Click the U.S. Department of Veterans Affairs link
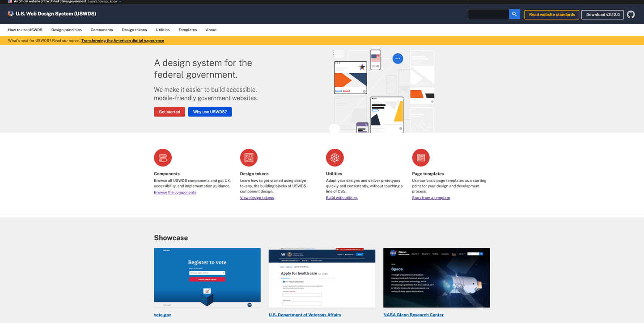Image resolution: width=644 pixels, height=323 pixels. coord(305,315)
